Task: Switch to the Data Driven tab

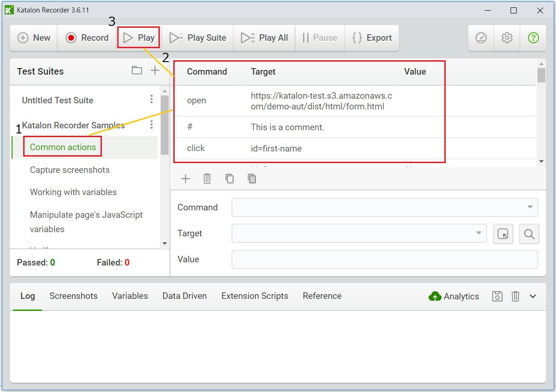Action: pyautogui.click(x=184, y=296)
